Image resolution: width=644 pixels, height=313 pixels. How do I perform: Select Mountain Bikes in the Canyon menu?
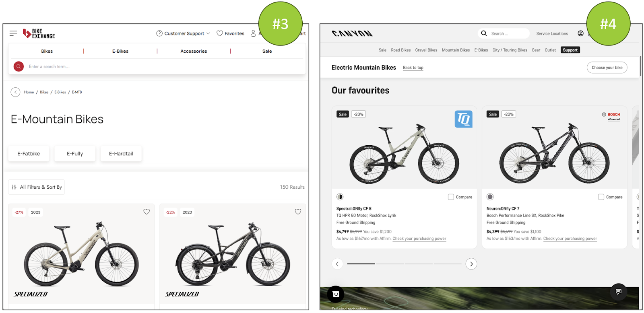(456, 50)
